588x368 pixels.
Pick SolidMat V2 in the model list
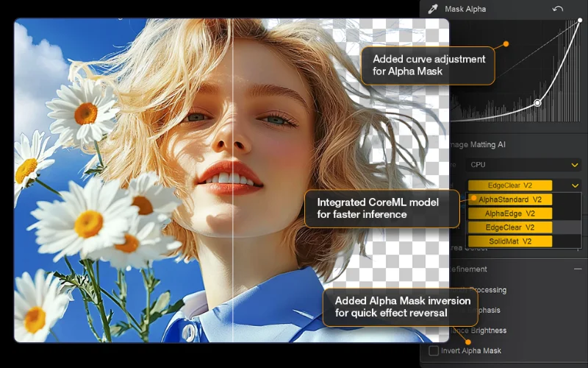pyautogui.click(x=510, y=241)
